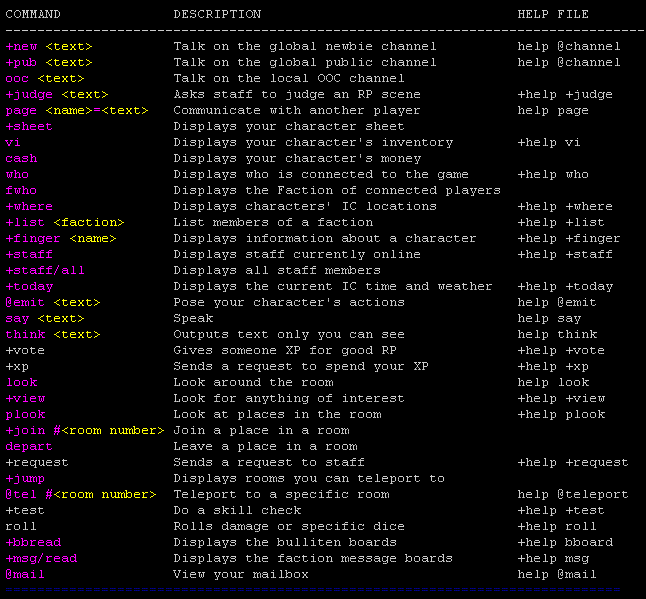Click the +vote command
This screenshot has height=599, width=646.
25,350
